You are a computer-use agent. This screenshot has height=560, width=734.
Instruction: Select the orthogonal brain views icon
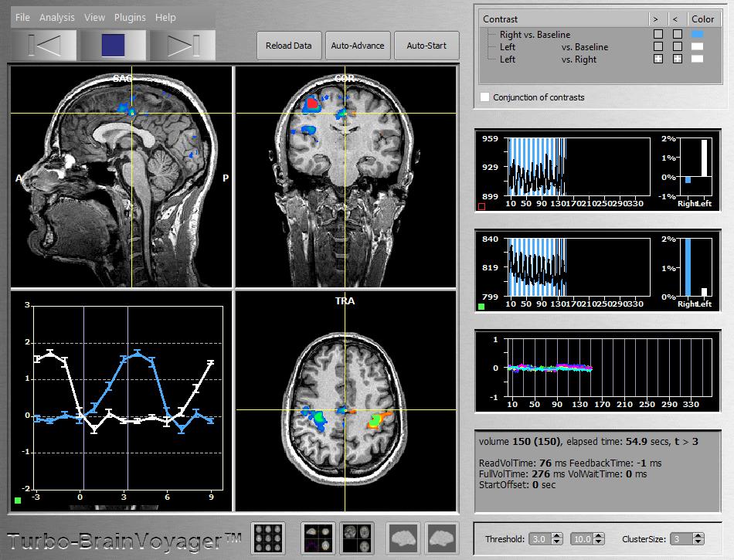pyautogui.click(x=318, y=538)
